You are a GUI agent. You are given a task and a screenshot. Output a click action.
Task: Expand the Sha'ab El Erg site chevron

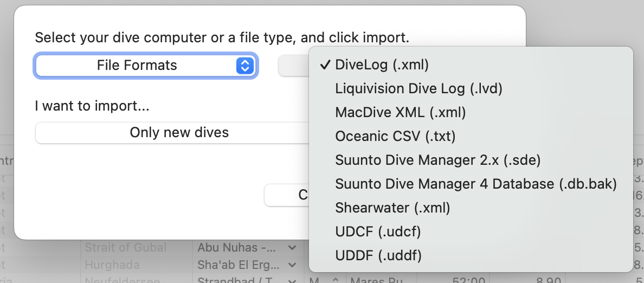293,265
